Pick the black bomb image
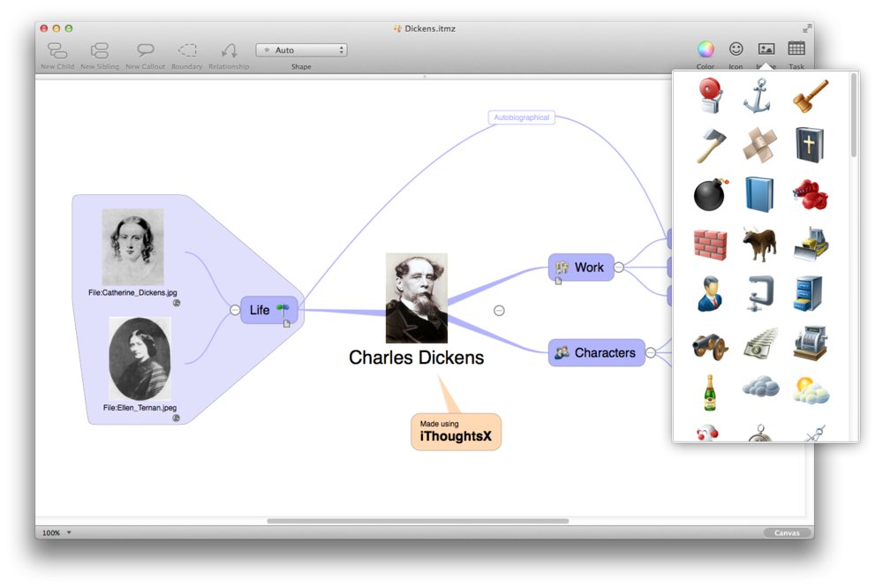Screen dimensions: 883x588 point(711,194)
